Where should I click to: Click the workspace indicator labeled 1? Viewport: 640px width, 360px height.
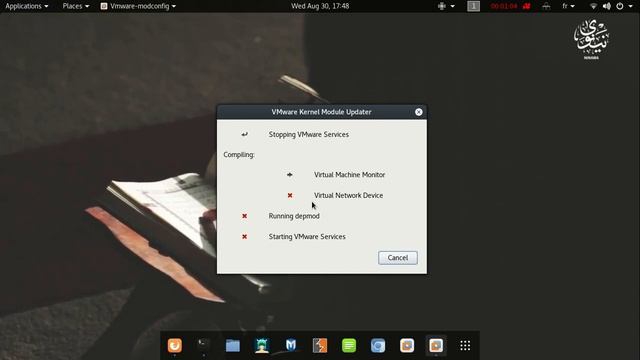point(473,6)
